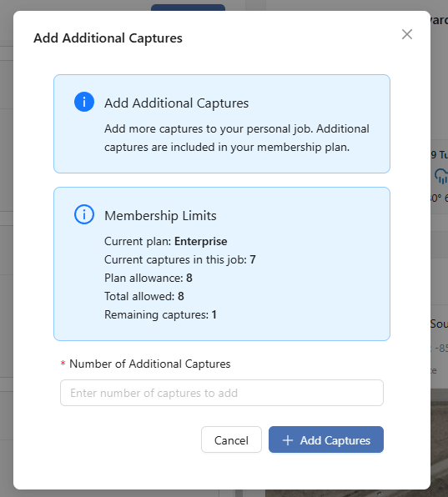Image resolution: width=448 pixels, height=497 pixels.
Task: Click the rain weather icon behind dialog
Action: coord(441,176)
